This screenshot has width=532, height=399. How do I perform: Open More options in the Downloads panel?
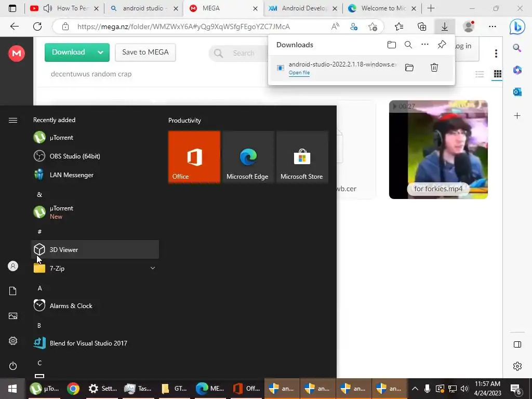(425, 45)
